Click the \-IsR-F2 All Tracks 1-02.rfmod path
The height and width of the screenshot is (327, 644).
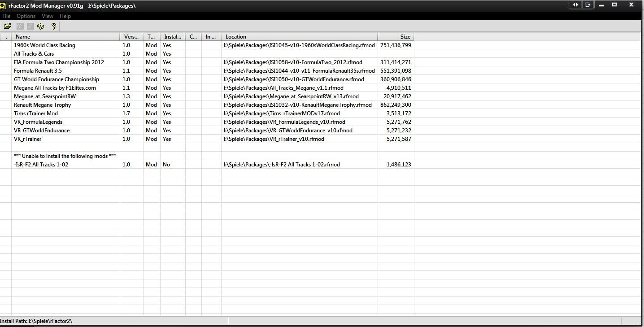click(282, 165)
